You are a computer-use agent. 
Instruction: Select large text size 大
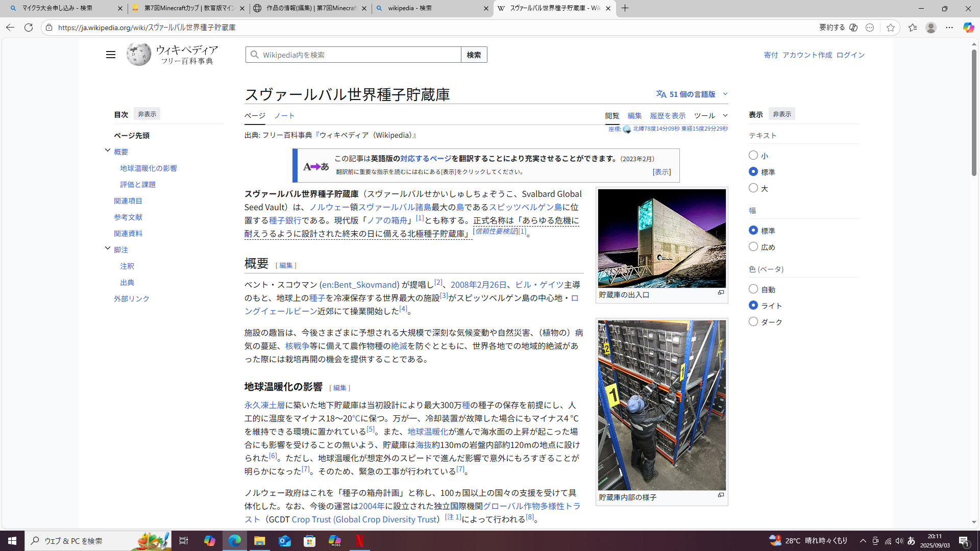(753, 188)
